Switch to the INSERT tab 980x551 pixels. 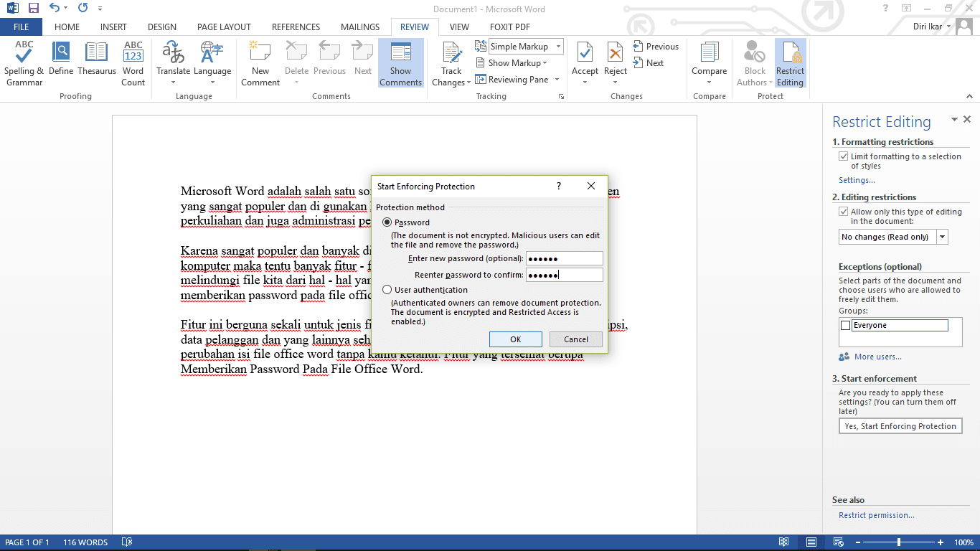[x=113, y=27]
